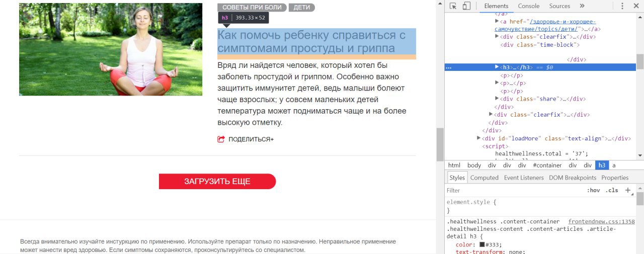Click the ЗАГРУЗИТЬ ЕЩЕ button

click(217, 182)
